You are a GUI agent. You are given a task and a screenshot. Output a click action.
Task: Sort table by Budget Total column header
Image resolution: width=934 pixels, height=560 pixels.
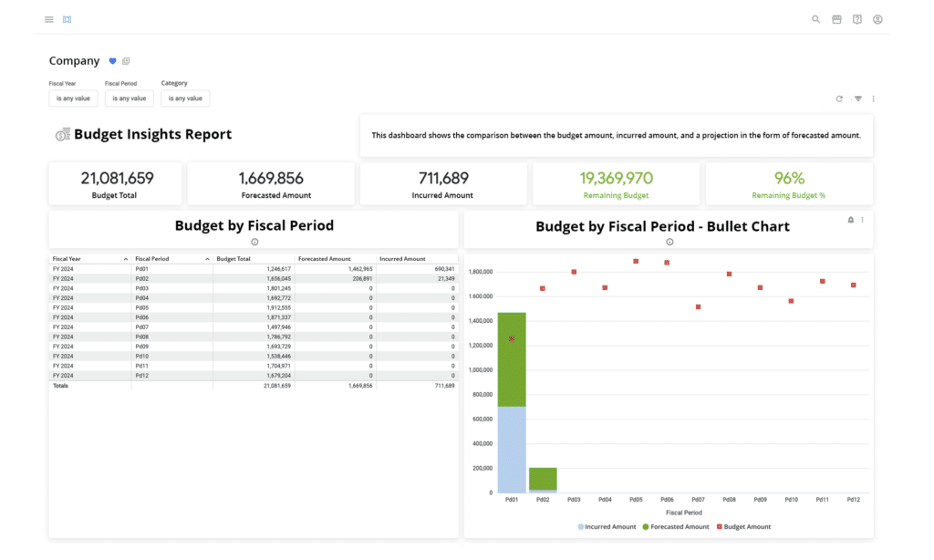(x=233, y=259)
